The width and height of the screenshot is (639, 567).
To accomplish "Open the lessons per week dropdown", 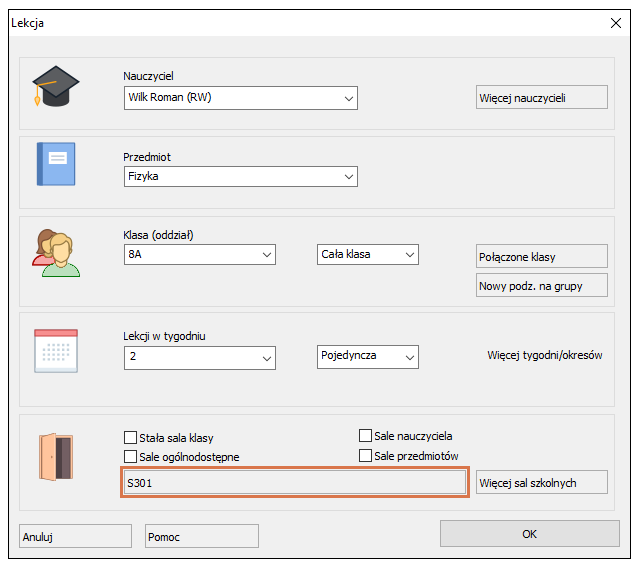I will coord(199,356).
